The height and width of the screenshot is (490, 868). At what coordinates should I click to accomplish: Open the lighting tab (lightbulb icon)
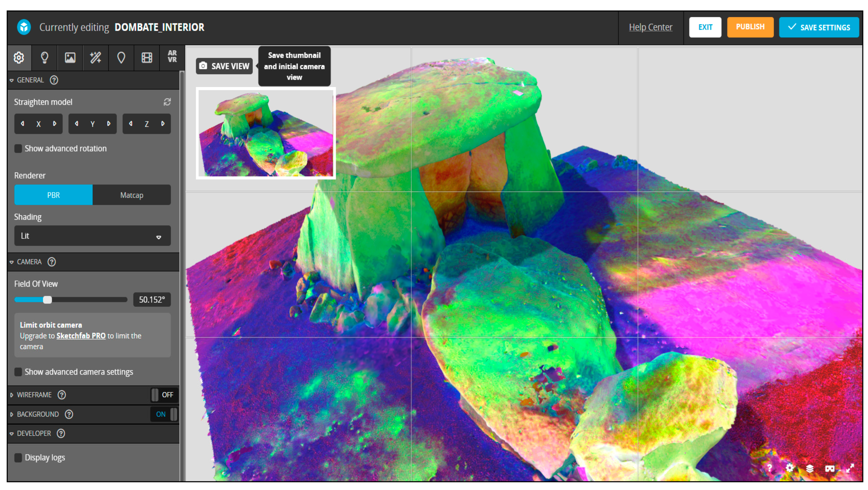[x=45, y=58]
